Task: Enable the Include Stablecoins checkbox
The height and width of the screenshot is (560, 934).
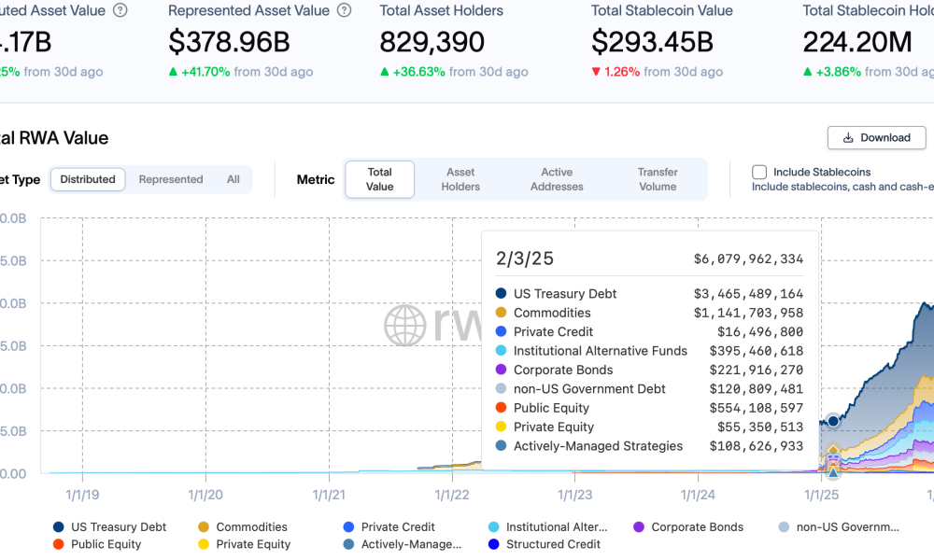Action: pos(759,172)
